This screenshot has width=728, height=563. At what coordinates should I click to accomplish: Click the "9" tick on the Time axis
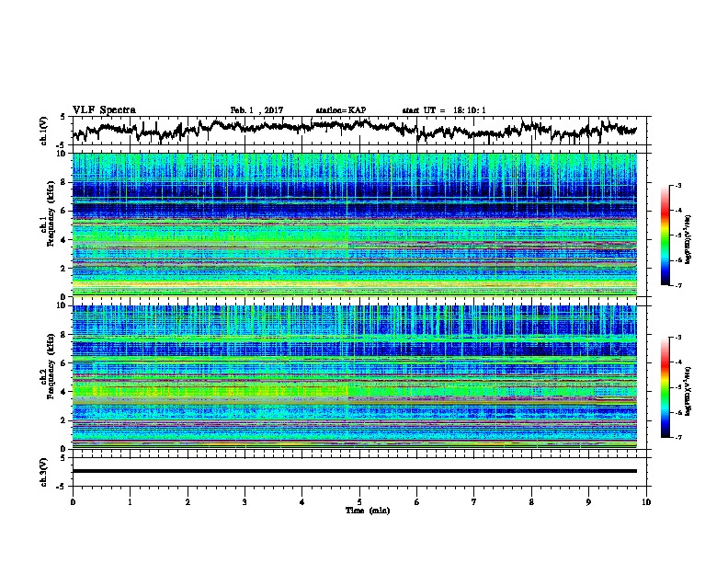click(588, 502)
